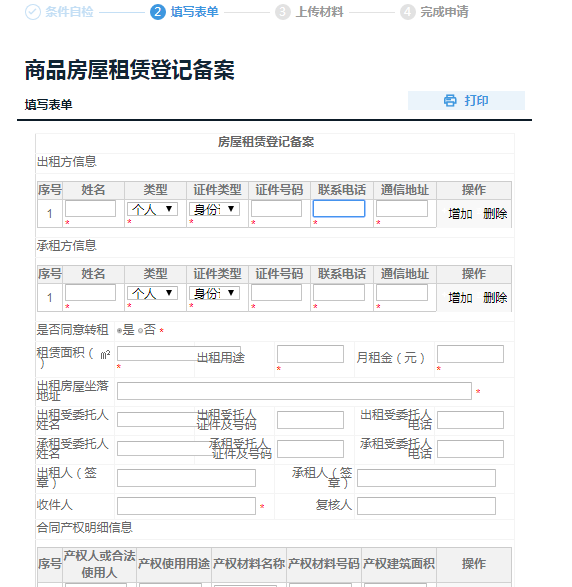The width and height of the screenshot is (572, 587).
Task: Focus 出租方 通信地址 input field
Action: [x=402, y=209]
